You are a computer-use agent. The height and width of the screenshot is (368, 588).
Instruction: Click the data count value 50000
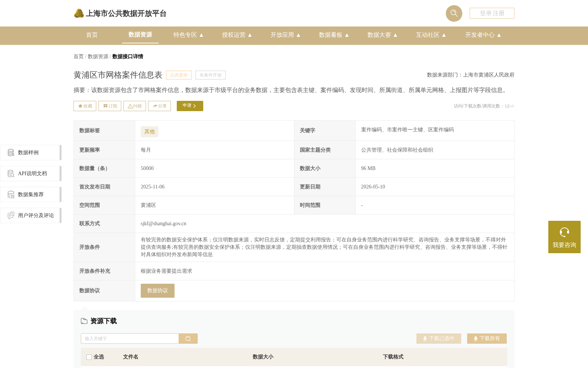pyautogui.click(x=147, y=168)
